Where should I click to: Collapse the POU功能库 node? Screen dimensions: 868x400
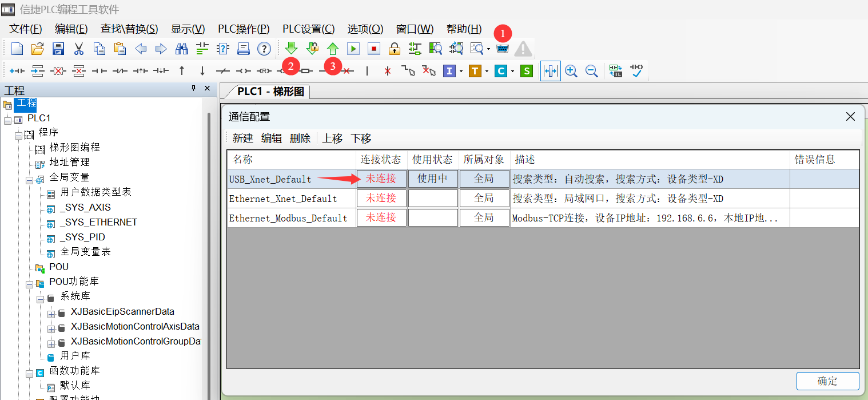[x=29, y=283]
